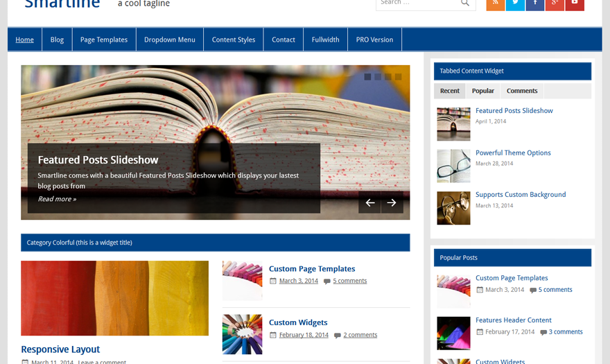Switch to the Comments tab

pos(522,91)
